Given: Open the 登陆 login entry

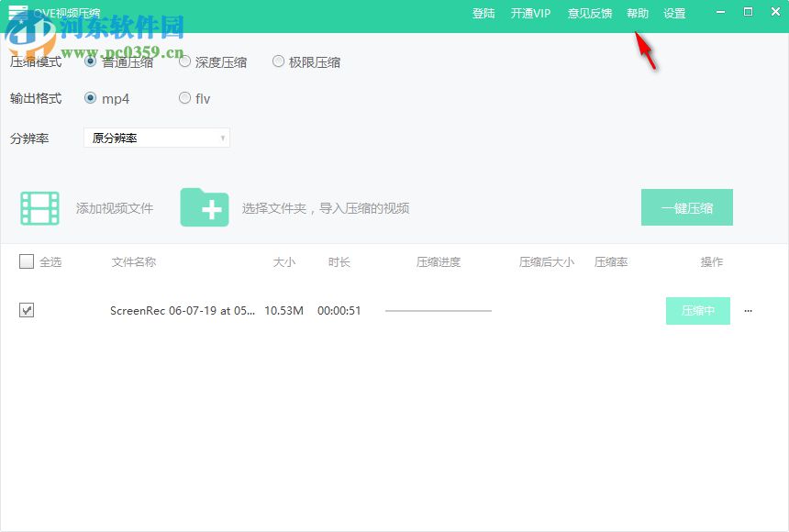Looking at the screenshot, I should point(483,14).
